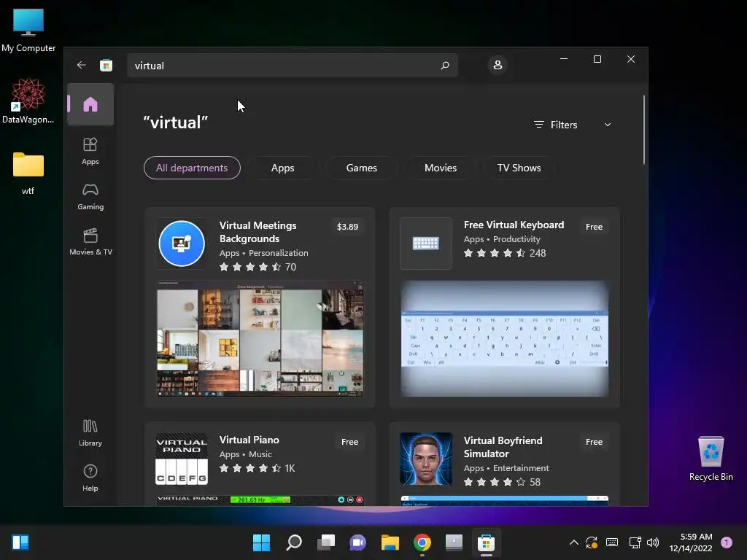The height and width of the screenshot is (560, 747).
Task: Click the gray app icon on the taskbar
Action: tap(454, 542)
